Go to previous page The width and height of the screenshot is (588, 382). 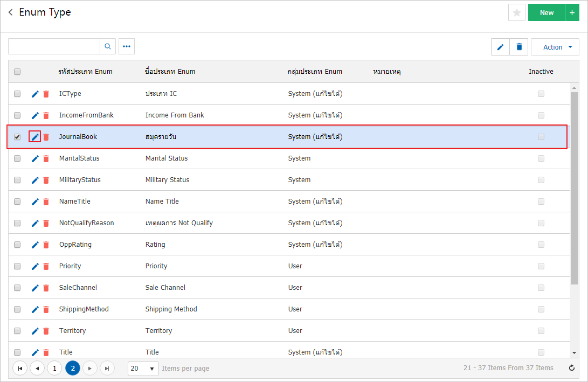tap(37, 369)
